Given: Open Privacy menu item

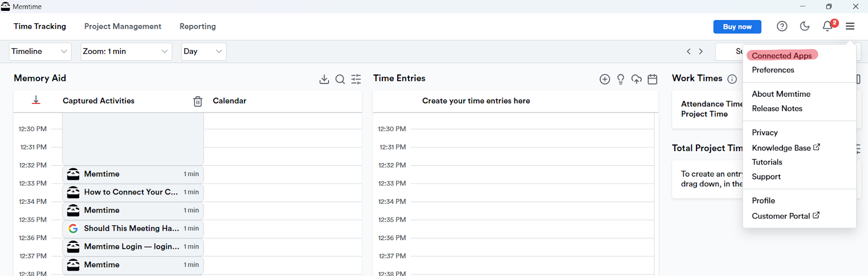Looking at the screenshot, I should tap(765, 133).
